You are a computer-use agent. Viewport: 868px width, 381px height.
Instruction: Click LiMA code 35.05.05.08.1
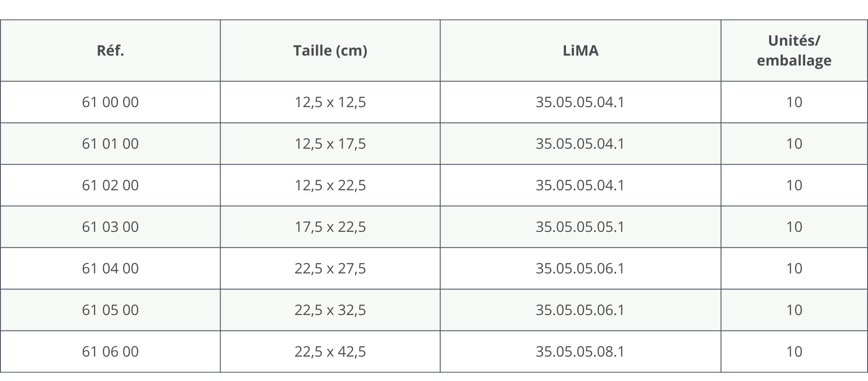pos(580,352)
